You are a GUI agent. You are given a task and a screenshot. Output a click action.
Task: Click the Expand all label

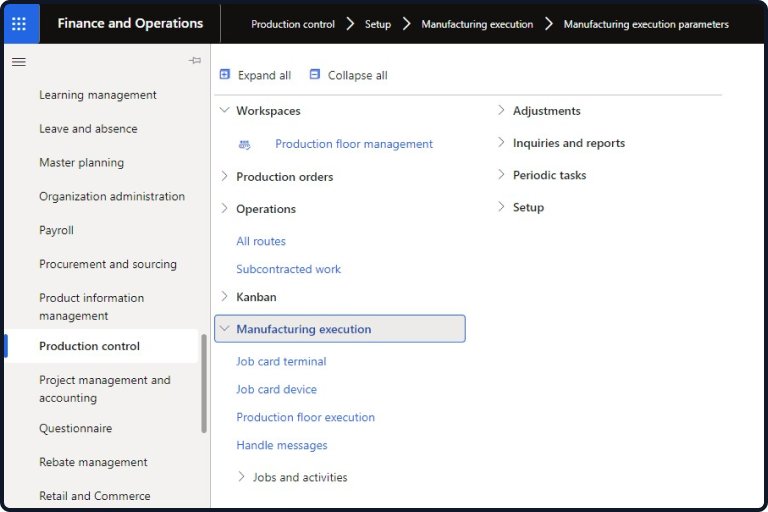pos(264,75)
